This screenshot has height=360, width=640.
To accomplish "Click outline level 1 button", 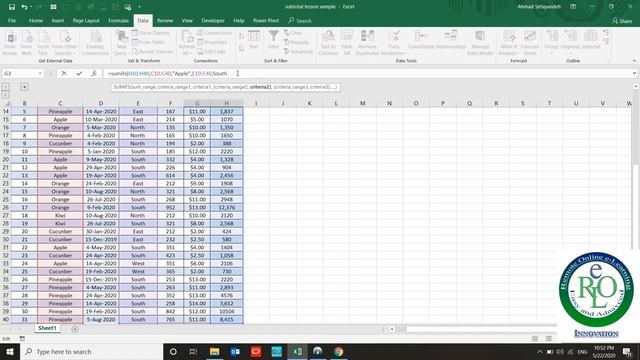I will point(5,87).
